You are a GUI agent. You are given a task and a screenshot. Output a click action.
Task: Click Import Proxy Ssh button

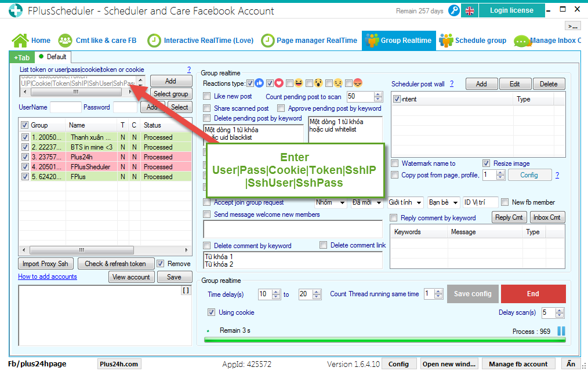45,264
